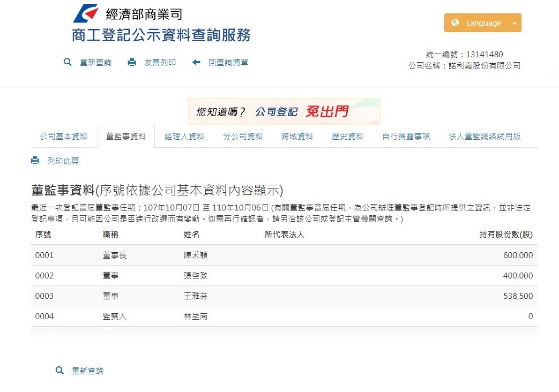This screenshot has height=392, width=559.
Task: Select the 0003 serial number cell
Action: [44, 296]
